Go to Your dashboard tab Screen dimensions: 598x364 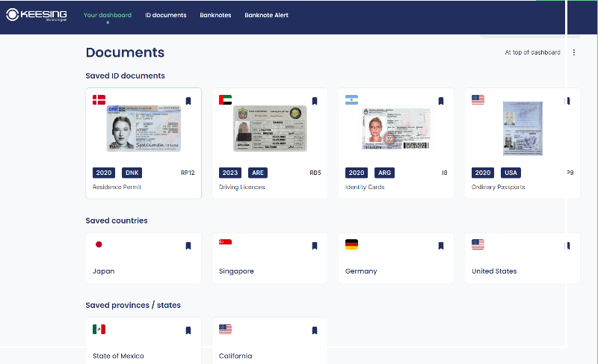(108, 15)
